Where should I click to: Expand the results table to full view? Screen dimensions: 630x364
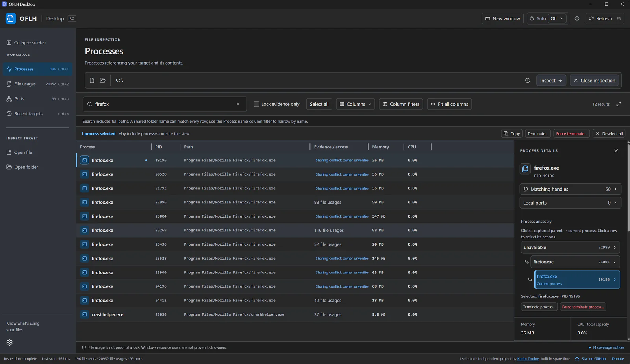(619, 104)
